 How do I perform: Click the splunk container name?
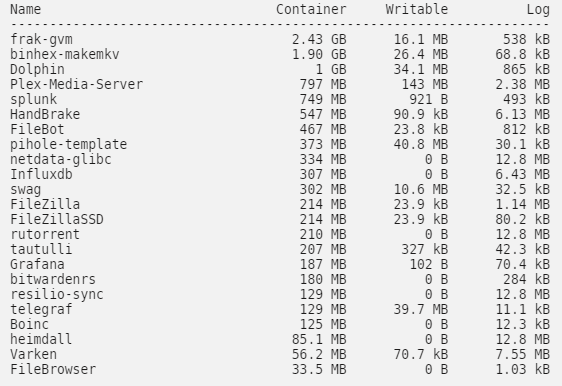(x=33, y=99)
